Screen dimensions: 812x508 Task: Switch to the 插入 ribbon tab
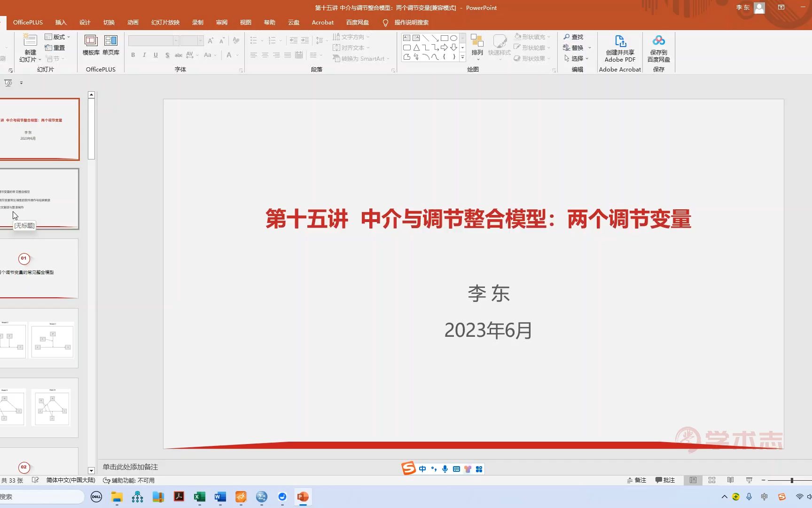point(61,22)
